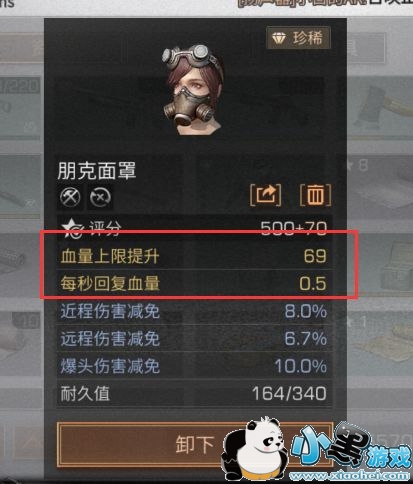
Task: Click the 500+70 score value
Action: tap(293, 229)
